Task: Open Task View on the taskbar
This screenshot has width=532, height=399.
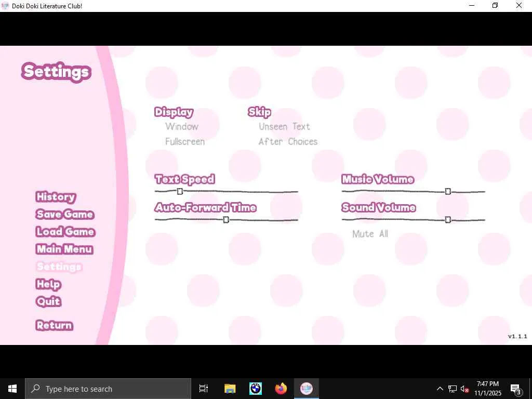Action: click(x=204, y=389)
